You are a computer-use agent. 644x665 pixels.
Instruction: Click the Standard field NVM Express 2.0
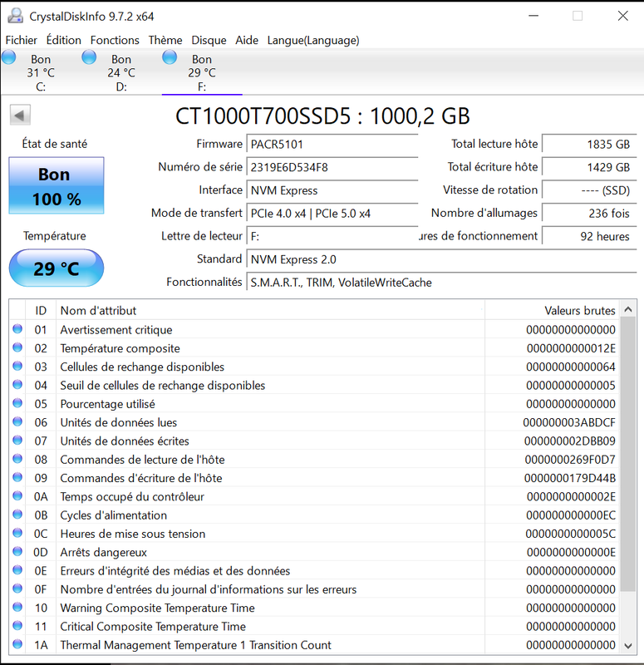(441, 259)
